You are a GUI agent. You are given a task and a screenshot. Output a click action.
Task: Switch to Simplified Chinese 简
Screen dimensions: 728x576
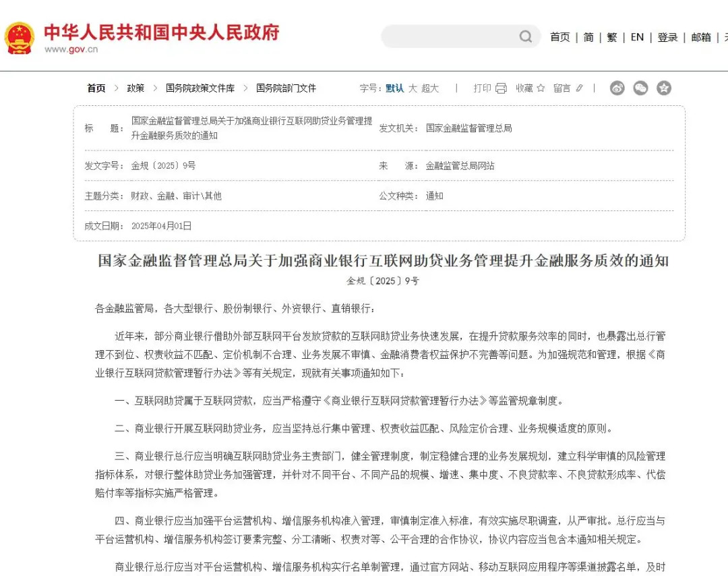tap(588, 37)
